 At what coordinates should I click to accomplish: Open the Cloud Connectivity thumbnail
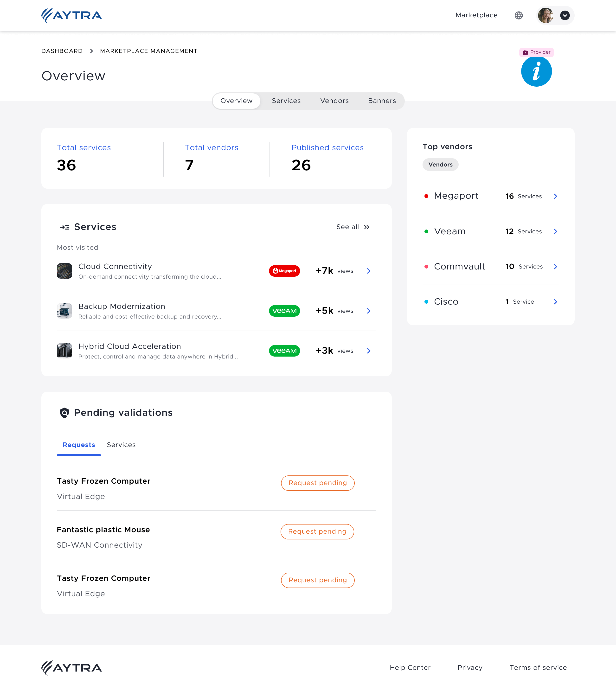pos(64,271)
